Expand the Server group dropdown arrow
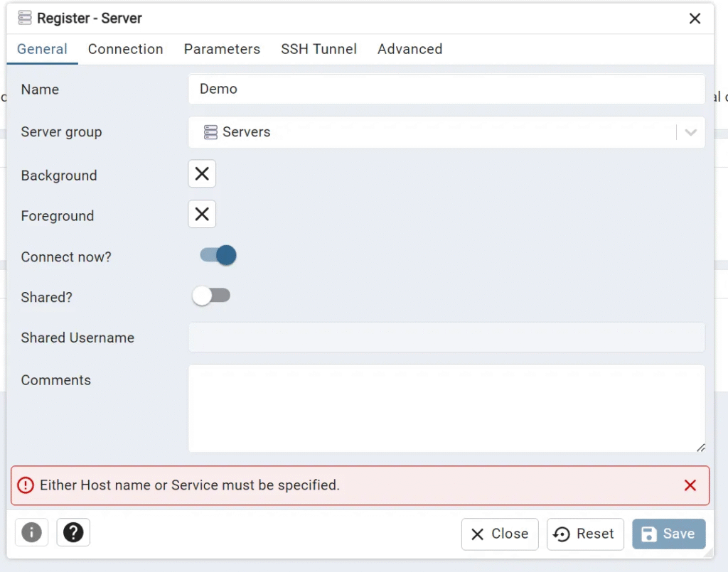The height and width of the screenshot is (572, 728). tap(690, 133)
